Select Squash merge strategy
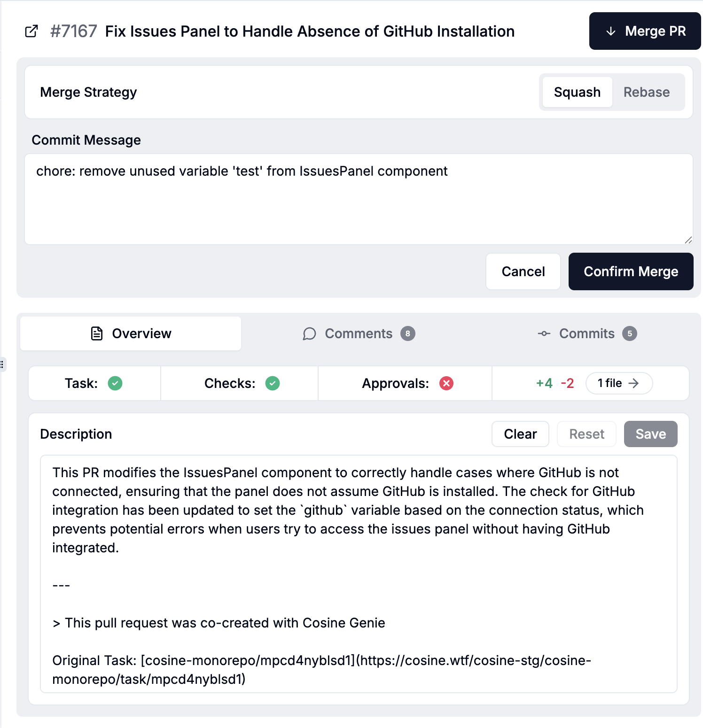 [x=577, y=92]
